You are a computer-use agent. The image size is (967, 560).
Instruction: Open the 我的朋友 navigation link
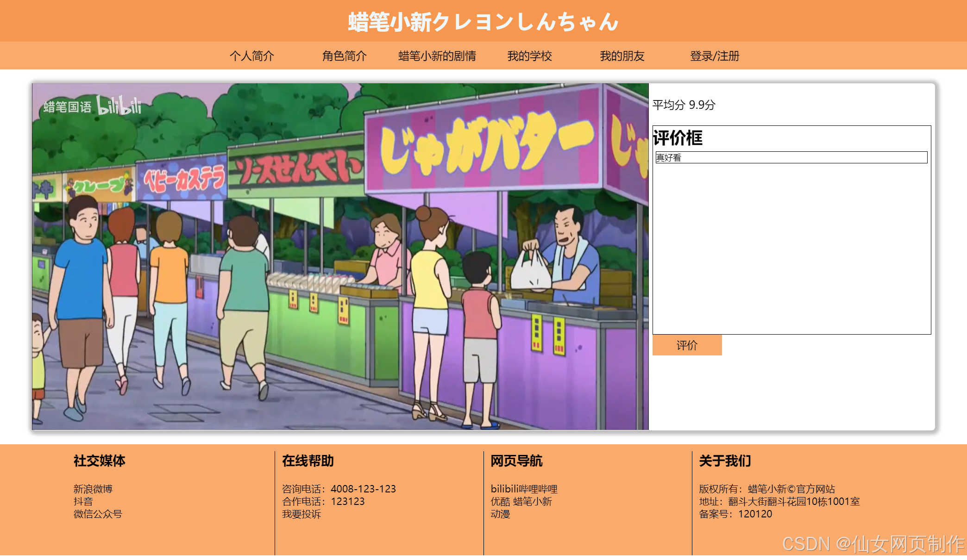pyautogui.click(x=622, y=56)
